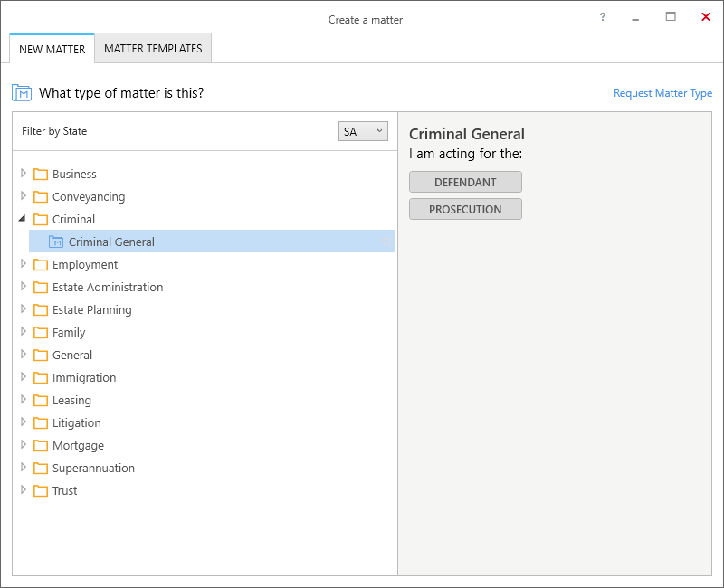Click the matter type heading icon
724x588 pixels.
[x=22, y=93]
